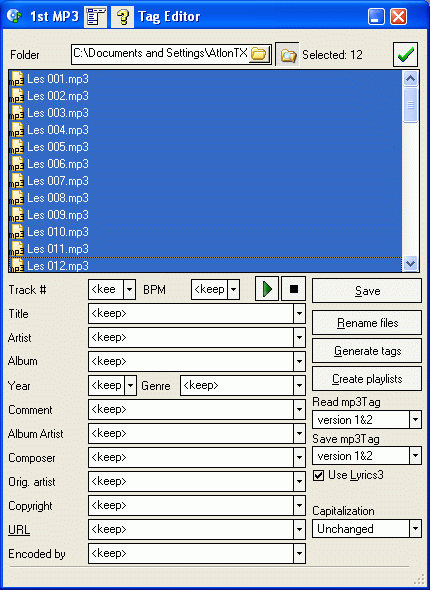Select file Les 008.mp3
Screen dimensions: 430x590
[x=205, y=198]
